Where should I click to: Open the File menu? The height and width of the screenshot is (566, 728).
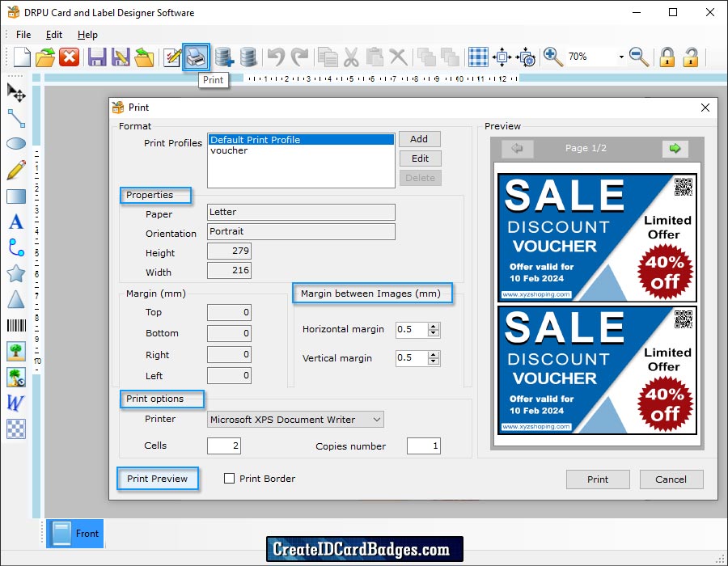point(23,35)
